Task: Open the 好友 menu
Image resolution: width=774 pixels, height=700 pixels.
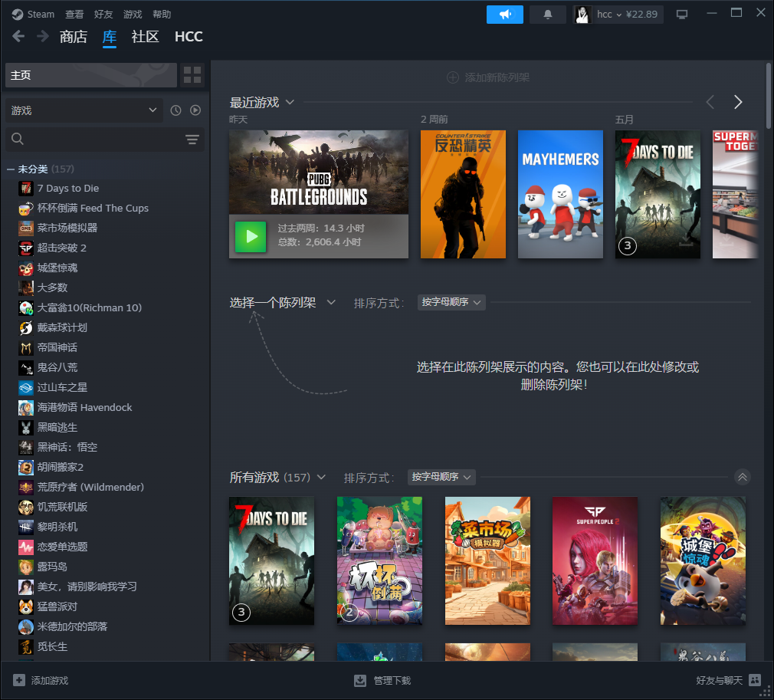Action: click(x=103, y=15)
